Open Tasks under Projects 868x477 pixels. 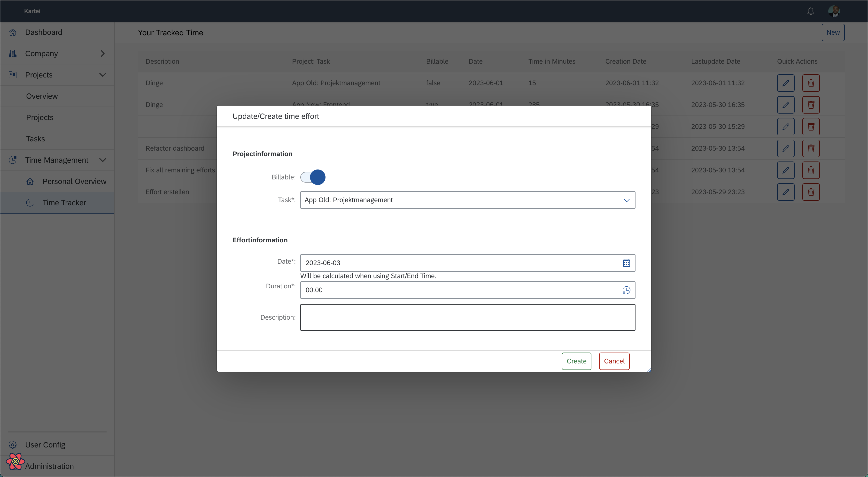(x=57, y=139)
